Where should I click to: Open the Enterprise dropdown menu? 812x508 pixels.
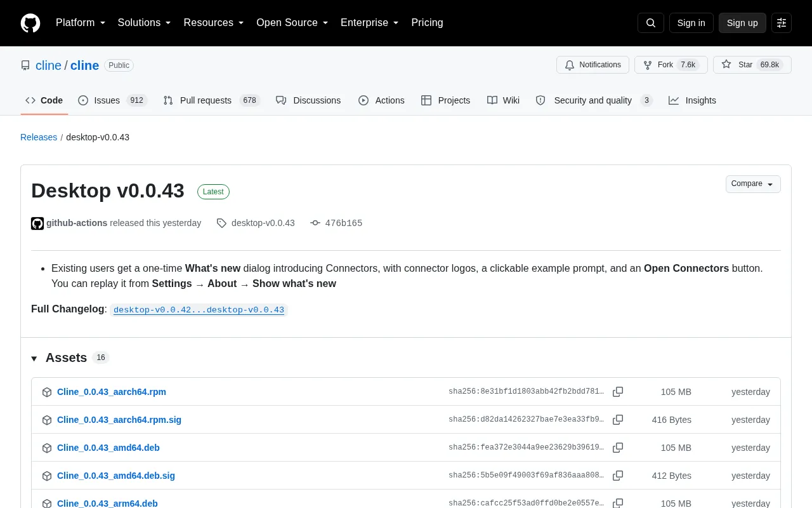[370, 23]
